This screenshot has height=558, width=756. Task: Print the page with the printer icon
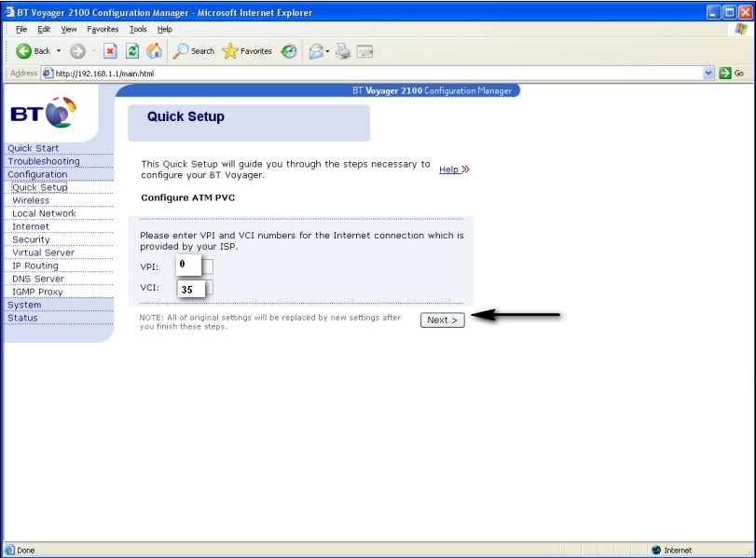(343, 51)
